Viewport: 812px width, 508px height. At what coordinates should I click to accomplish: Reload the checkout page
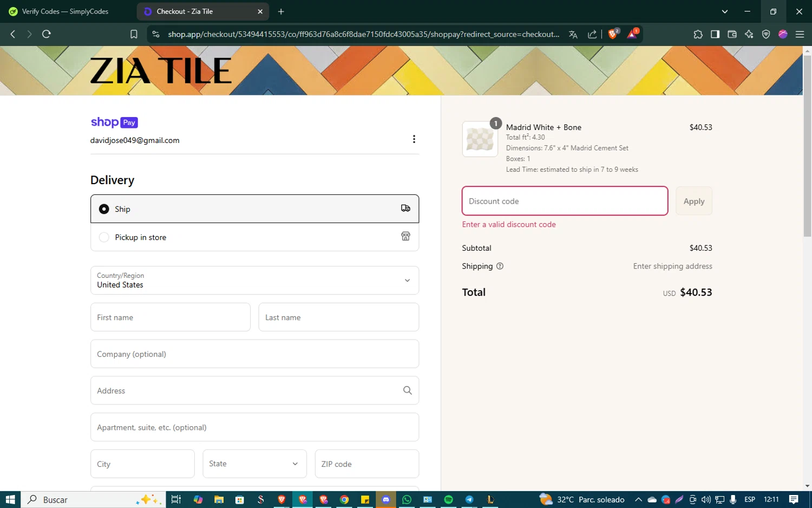click(47, 34)
